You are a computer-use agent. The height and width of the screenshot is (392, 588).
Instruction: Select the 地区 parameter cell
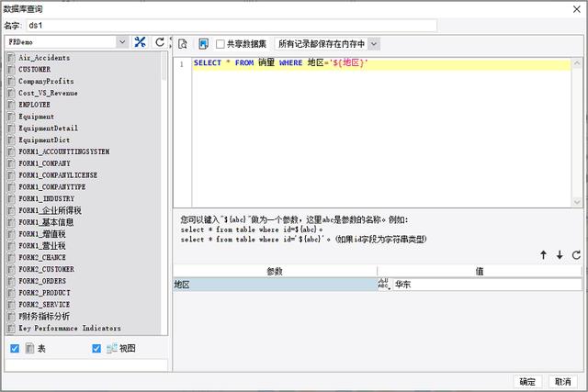click(x=275, y=284)
